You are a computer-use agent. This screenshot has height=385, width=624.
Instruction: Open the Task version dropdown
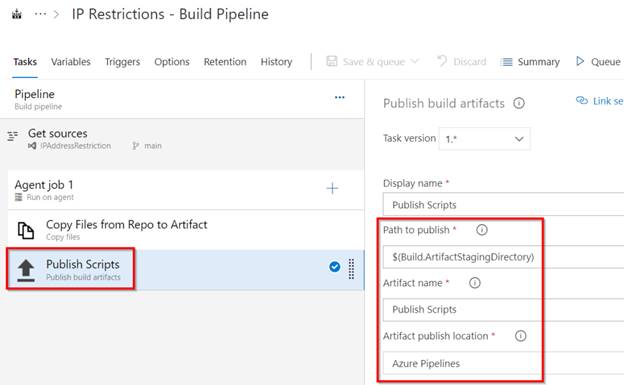point(484,139)
